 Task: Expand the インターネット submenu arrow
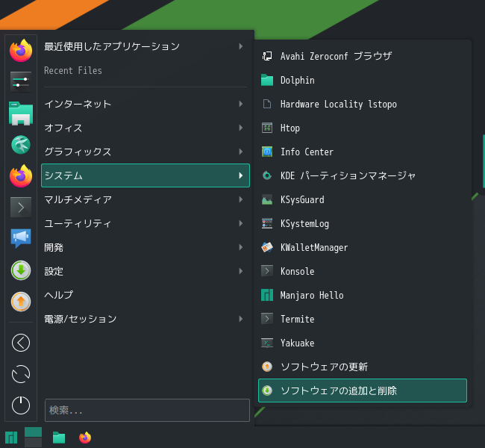(241, 104)
